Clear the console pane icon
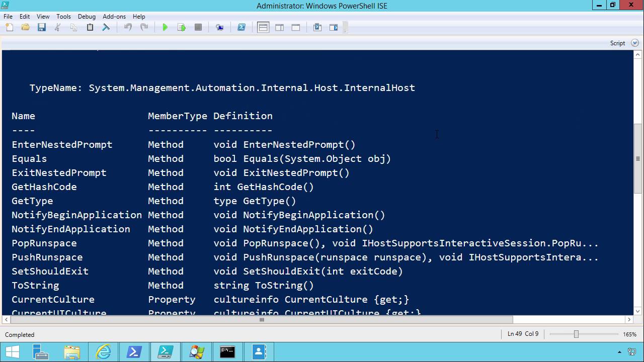The width and height of the screenshot is (644, 362). pyautogui.click(x=106, y=28)
